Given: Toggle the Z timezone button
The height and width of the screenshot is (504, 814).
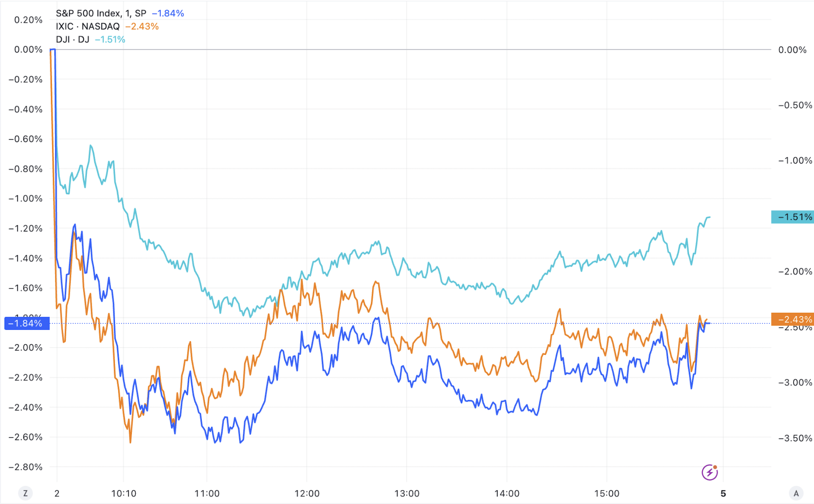Looking at the screenshot, I should click(25, 493).
